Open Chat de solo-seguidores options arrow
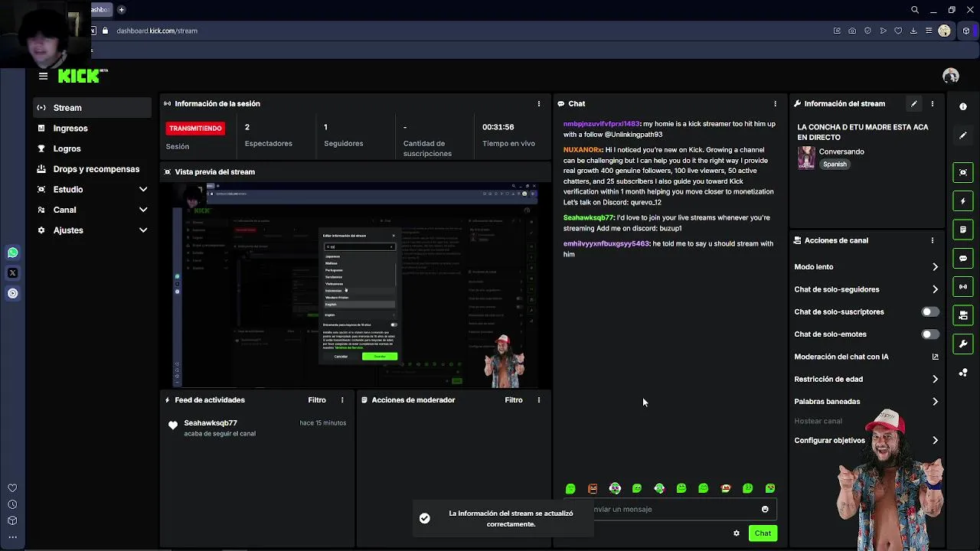This screenshot has width=980, height=551. point(935,289)
